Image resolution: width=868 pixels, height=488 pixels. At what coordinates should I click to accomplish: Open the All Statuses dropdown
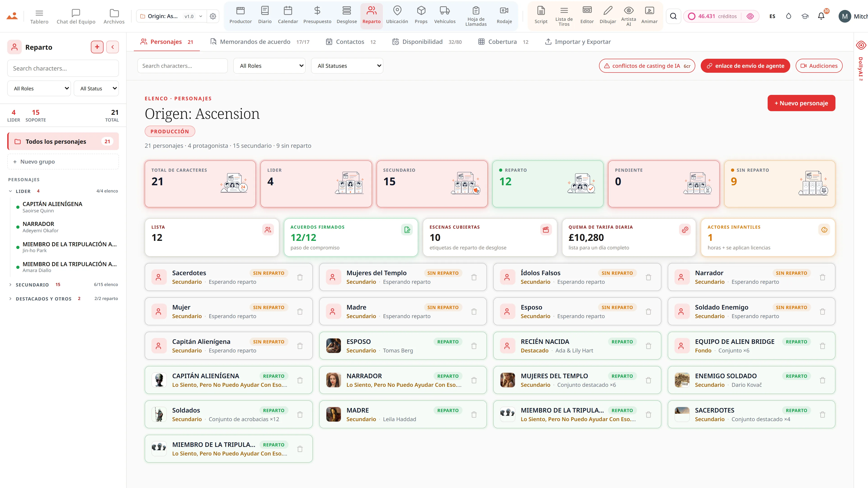347,66
